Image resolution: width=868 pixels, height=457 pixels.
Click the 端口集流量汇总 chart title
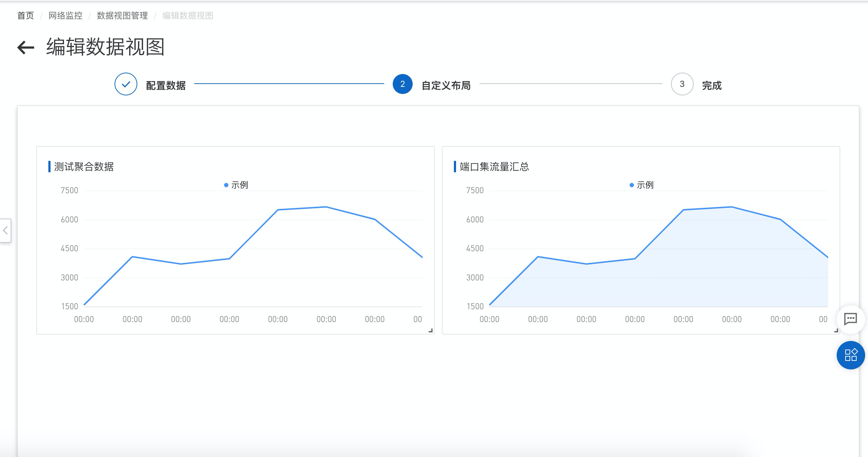tap(494, 167)
